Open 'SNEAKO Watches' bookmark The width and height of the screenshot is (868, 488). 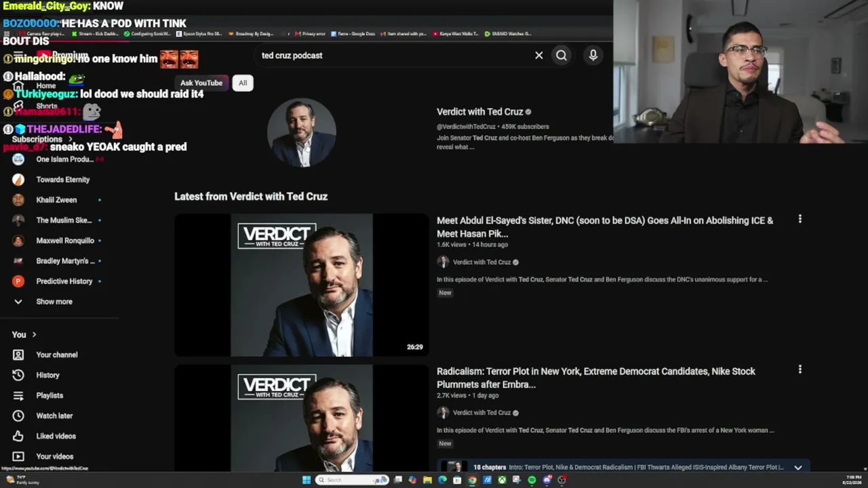click(x=508, y=34)
